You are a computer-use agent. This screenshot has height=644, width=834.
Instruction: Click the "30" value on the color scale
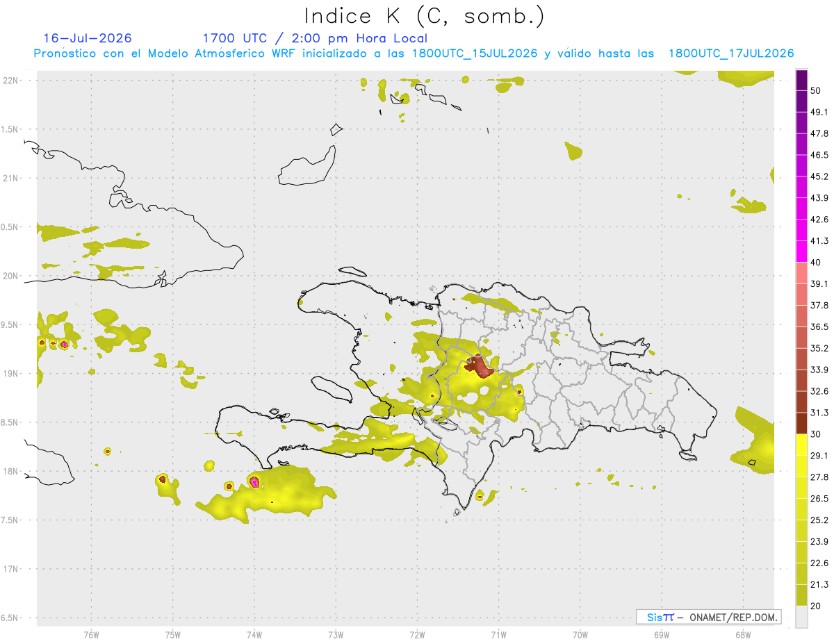pos(817,434)
